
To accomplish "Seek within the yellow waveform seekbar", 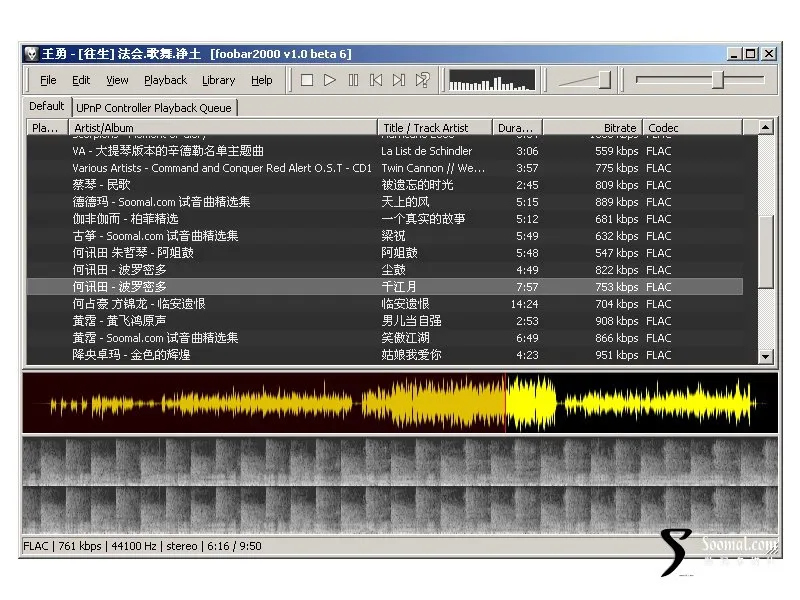I will 400,403.
